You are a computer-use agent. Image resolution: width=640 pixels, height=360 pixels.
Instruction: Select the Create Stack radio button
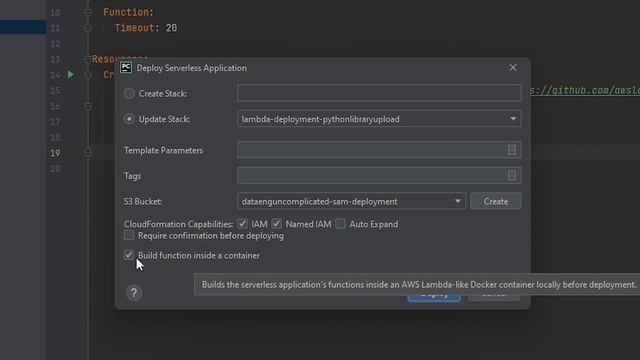(x=129, y=93)
